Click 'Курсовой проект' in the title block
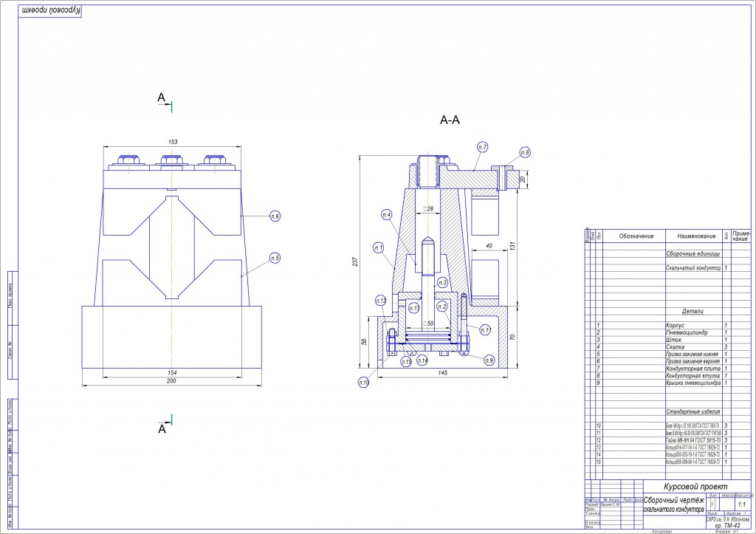The width and height of the screenshot is (756, 534). pos(695,487)
